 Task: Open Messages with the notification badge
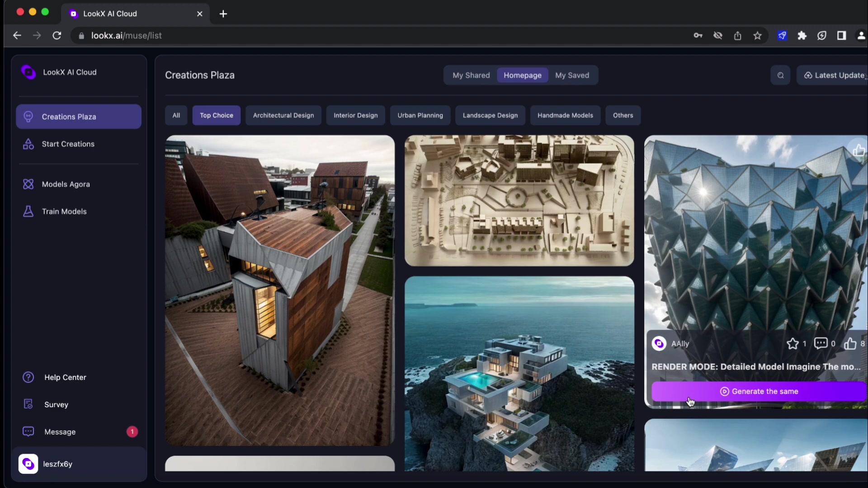tap(59, 432)
